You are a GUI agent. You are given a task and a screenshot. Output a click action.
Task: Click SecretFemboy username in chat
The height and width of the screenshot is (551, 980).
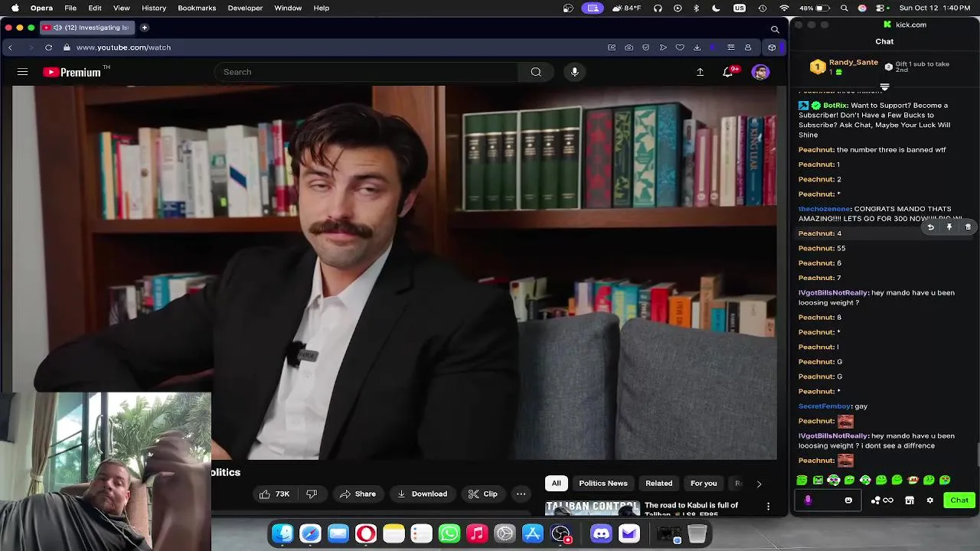[x=825, y=406]
